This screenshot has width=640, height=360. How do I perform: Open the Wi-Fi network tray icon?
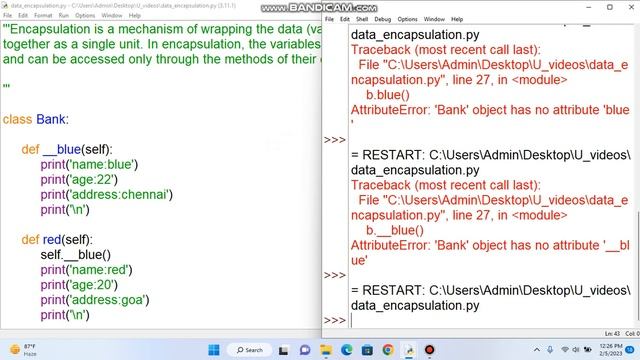(565, 350)
